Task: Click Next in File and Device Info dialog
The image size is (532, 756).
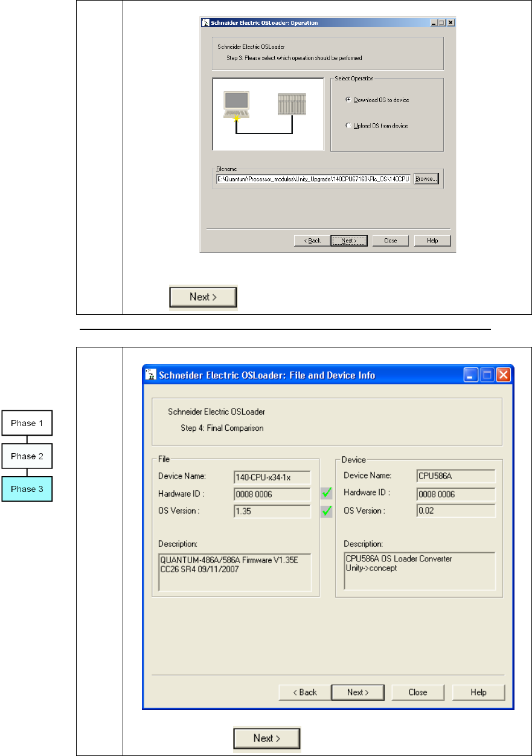Action: (x=358, y=693)
